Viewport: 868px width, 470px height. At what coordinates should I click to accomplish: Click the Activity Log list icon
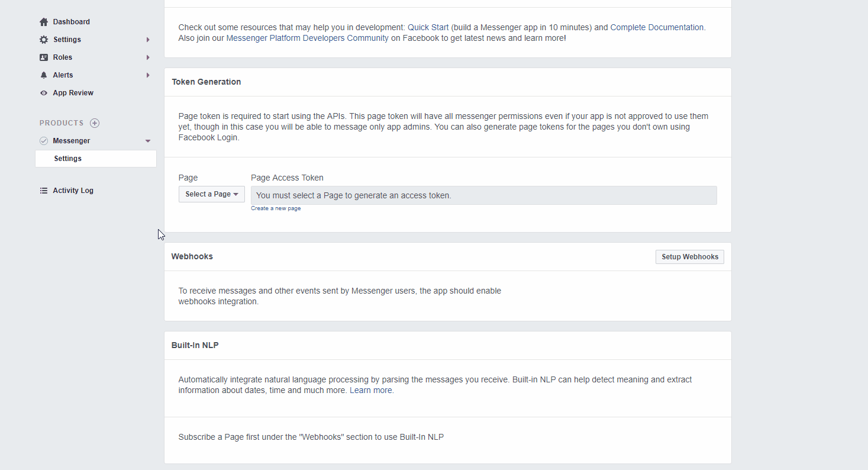pos(44,191)
